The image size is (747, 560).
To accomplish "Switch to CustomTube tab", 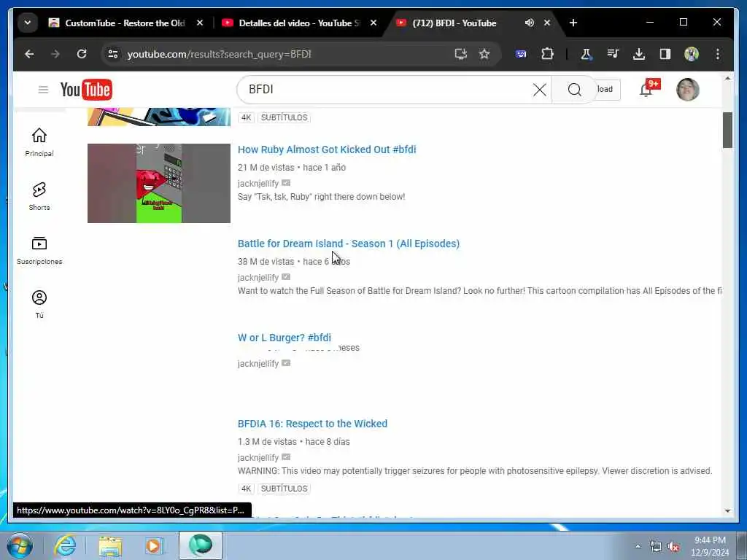I will click(124, 23).
